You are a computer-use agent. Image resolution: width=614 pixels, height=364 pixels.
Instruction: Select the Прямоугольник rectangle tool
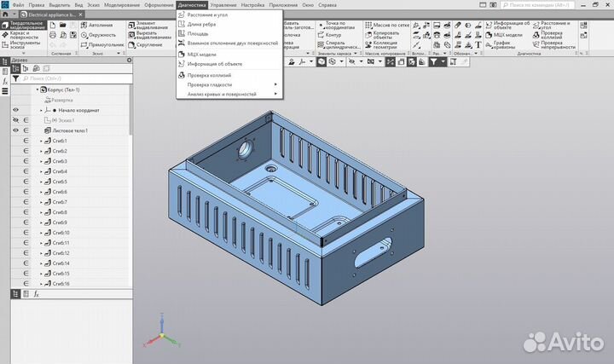(101, 45)
